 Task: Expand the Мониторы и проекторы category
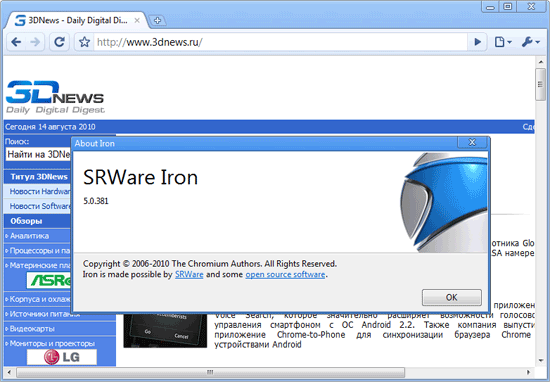tap(52, 343)
